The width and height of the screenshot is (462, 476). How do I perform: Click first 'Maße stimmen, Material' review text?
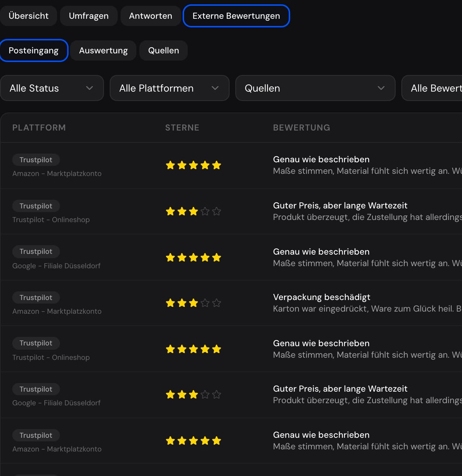[x=367, y=171]
